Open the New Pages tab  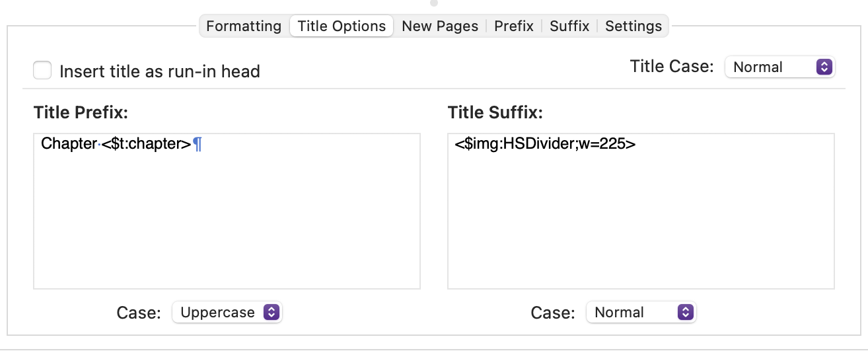tap(440, 26)
